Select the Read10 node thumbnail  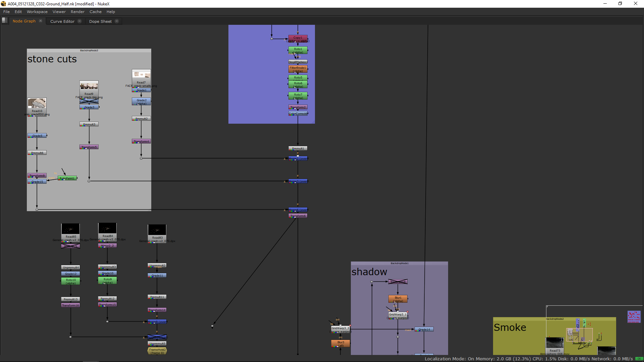(37, 103)
